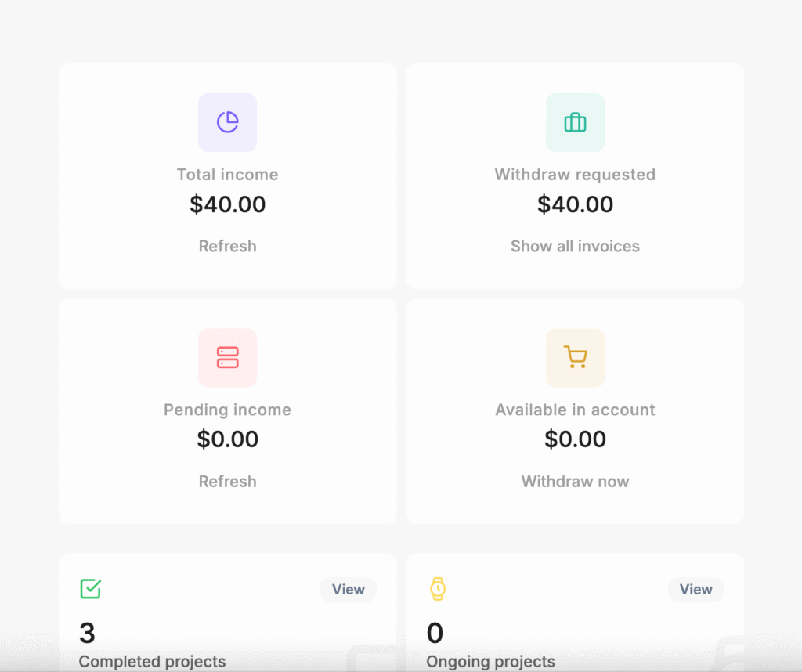This screenshot has width=802, height=672.
Task: Click the ongoing projects count 0
Action: (x=435, y=633)
